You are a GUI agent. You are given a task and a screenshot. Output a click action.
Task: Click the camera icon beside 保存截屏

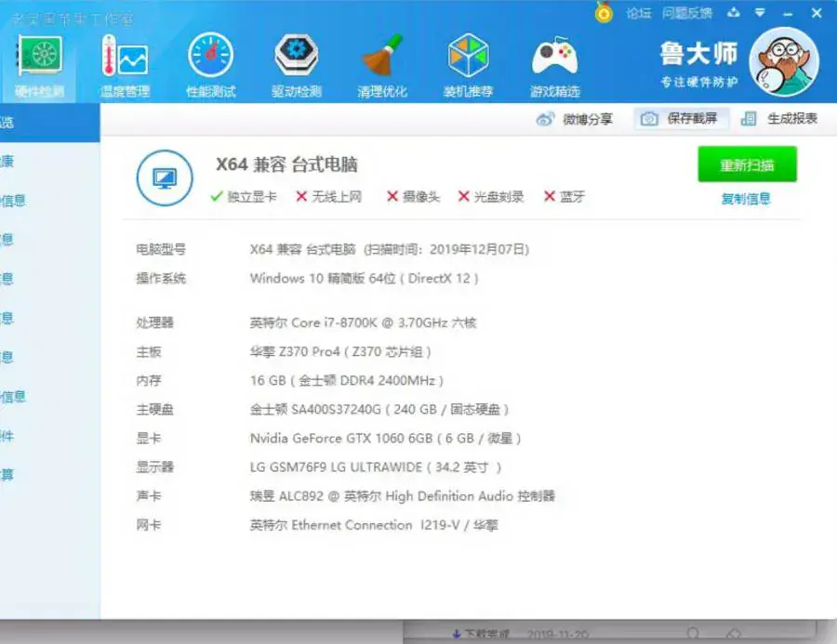tap(649, 118)
